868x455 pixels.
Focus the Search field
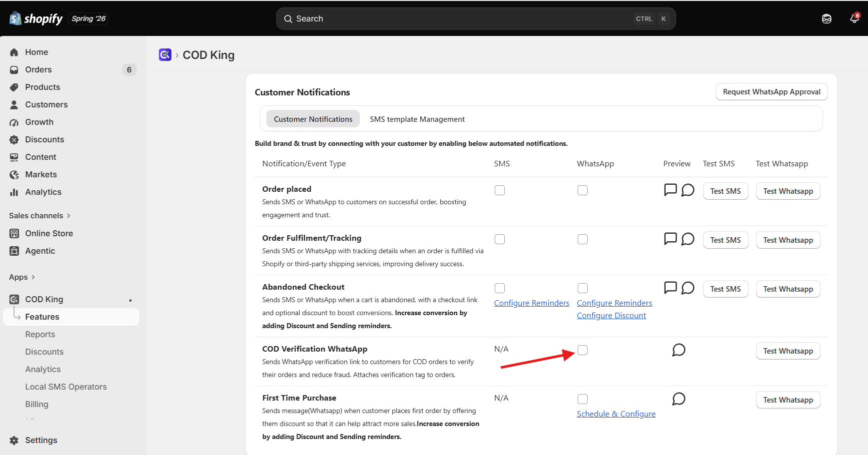point(476,18)
